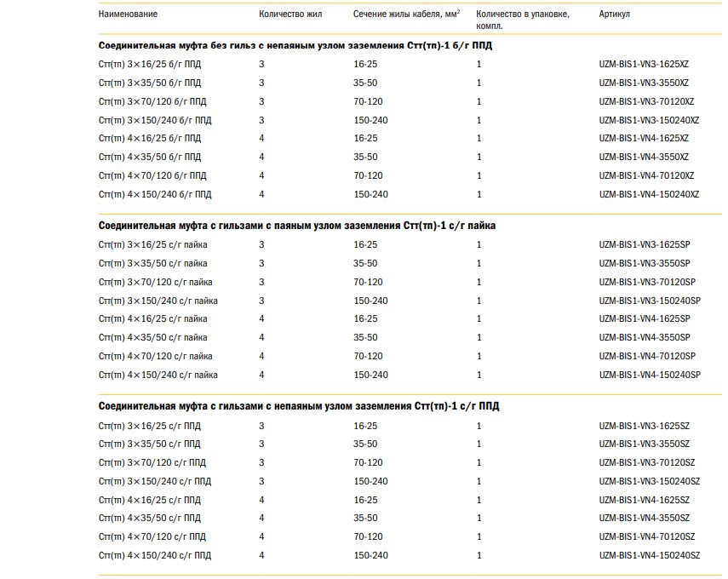Click the 'Количество в упаковке, компл.' header
This screenshot has width=728, height=579.
[x=523, y=20]
